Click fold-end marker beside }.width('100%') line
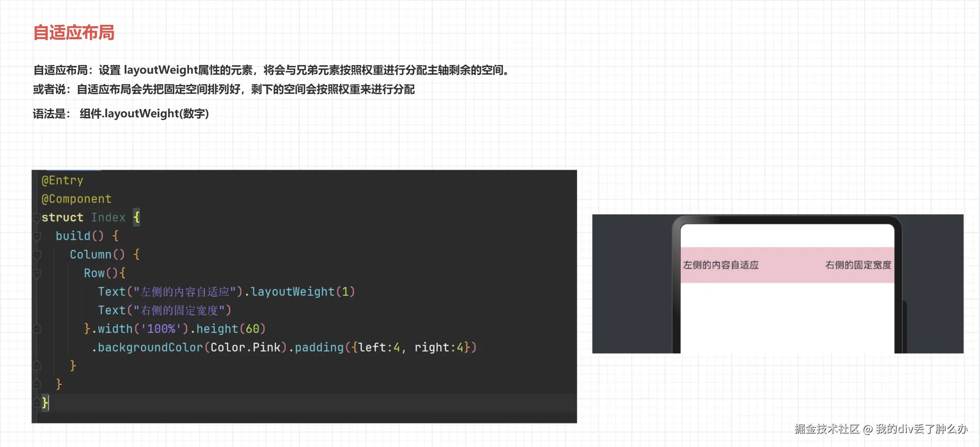980x447 pixels. [37, 329]
